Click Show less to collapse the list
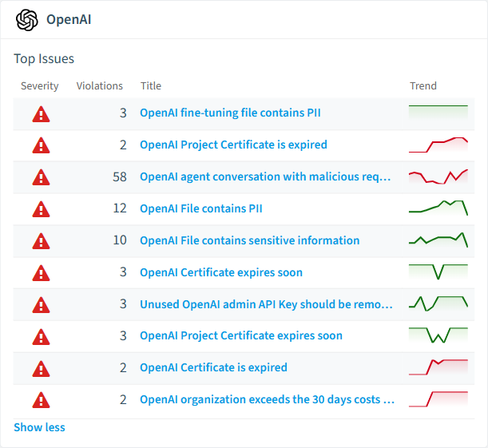The height and width of the screenshot is (448, 488). (x=39, y=427)
